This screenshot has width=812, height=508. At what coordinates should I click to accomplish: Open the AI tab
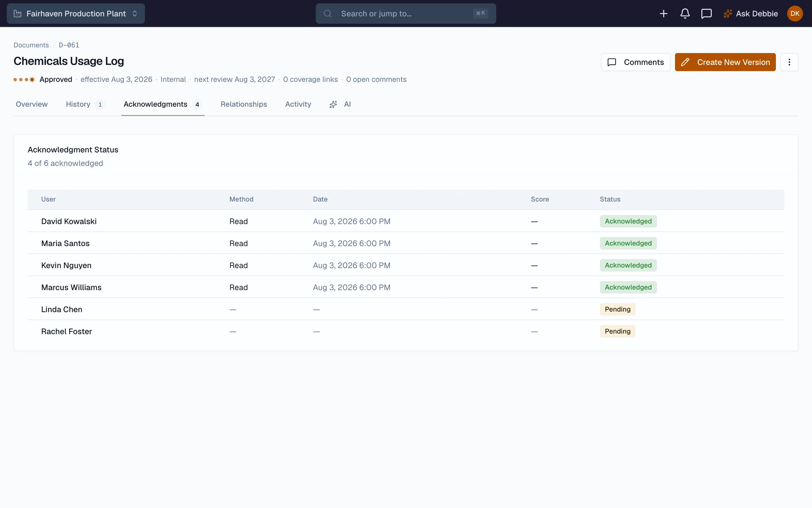tap(340, 104)
